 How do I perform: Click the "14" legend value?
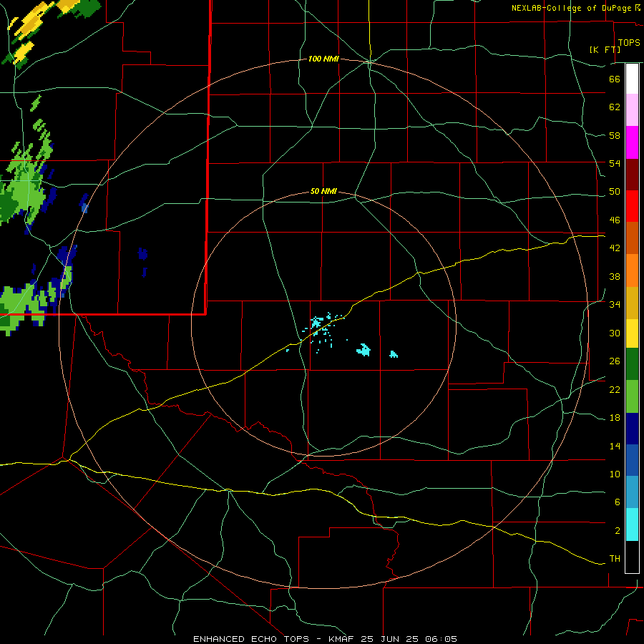pyautogui.click(x=615, y=446)
